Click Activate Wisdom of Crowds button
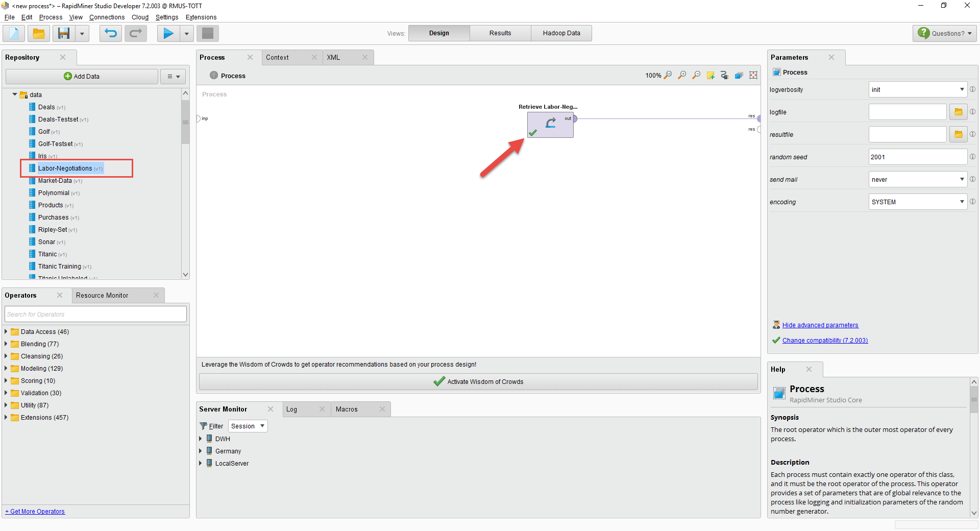 click(x=478, y=381)
